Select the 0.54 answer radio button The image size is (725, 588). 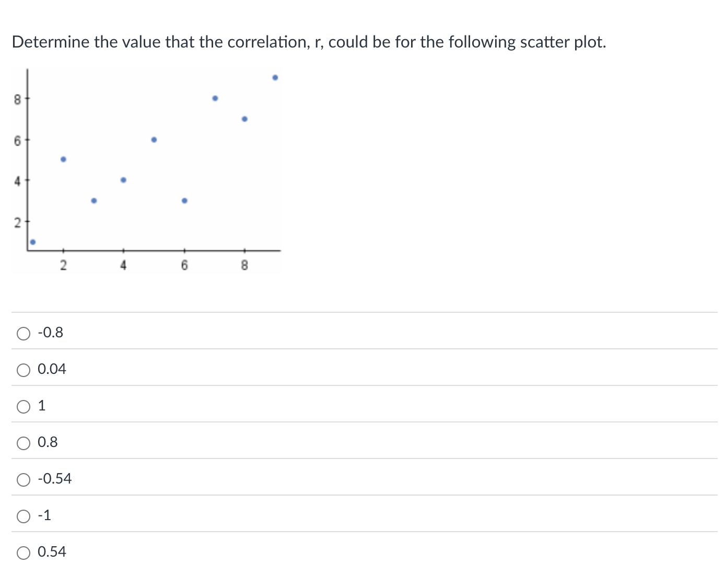[x=23, y=552]
